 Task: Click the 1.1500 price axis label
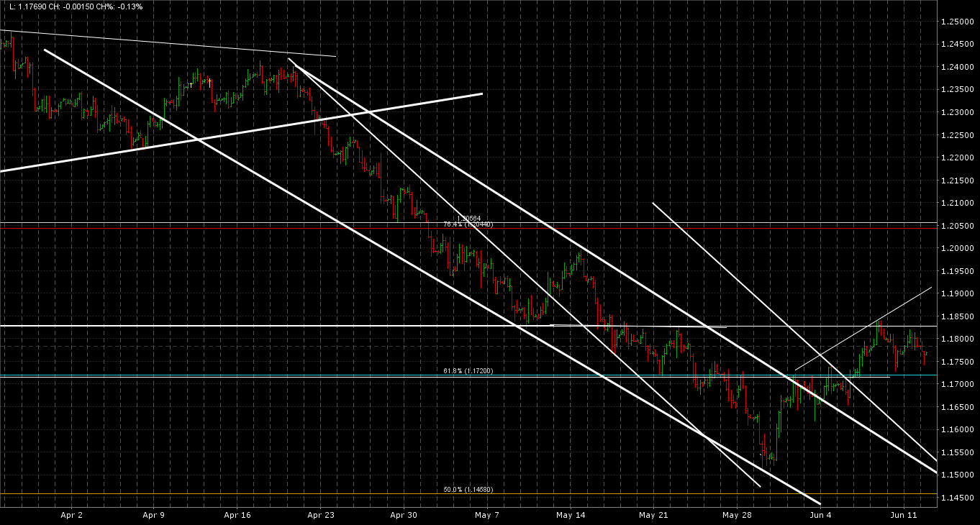pyautogui.click(x=958, y=475)
